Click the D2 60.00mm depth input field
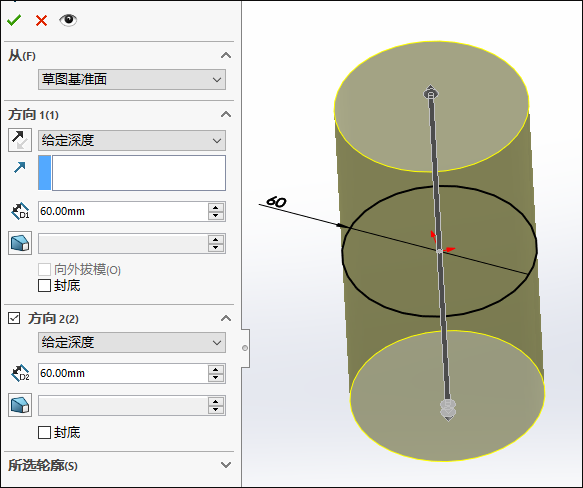The image size is (583, 488). pos(123,373)
